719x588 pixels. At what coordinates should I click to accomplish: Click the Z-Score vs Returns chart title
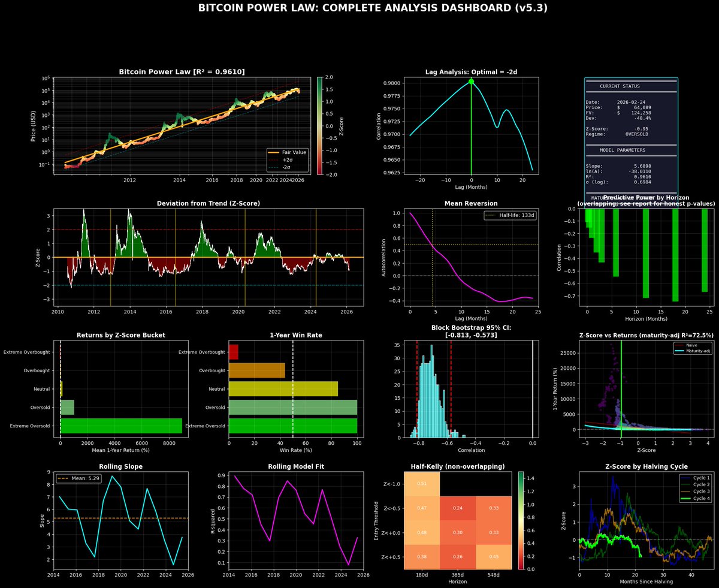tap(646, 335)
